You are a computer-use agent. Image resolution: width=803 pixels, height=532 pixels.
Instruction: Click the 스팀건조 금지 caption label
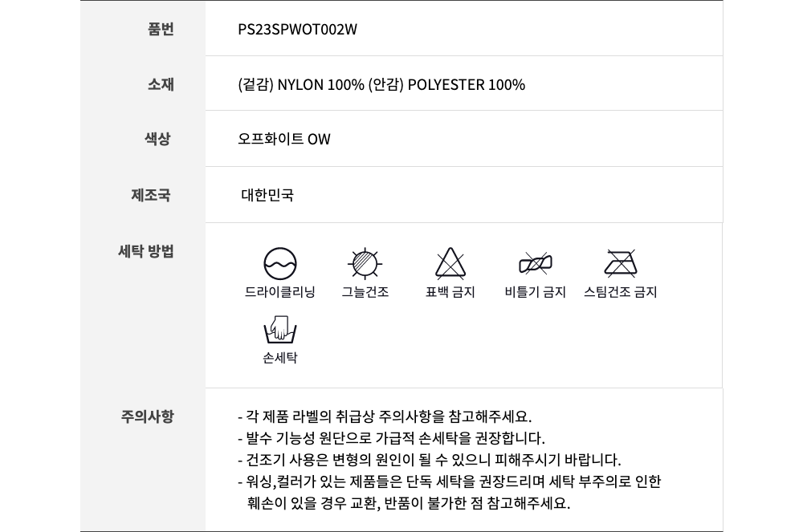pyautogui.click(x=620, y=292)
